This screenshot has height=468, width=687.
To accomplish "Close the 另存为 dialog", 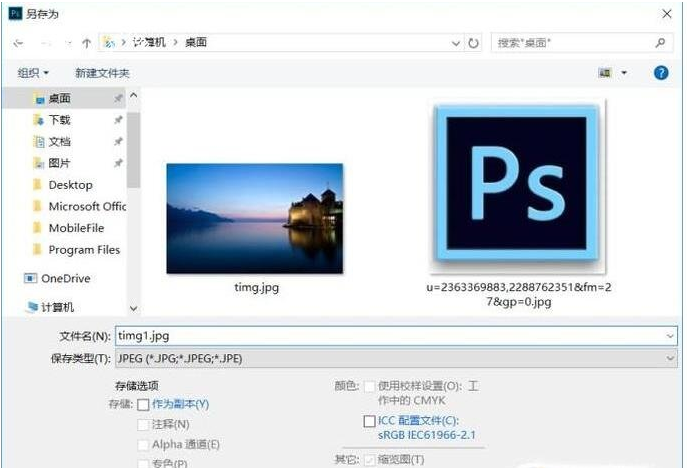I will coord(666,14).
